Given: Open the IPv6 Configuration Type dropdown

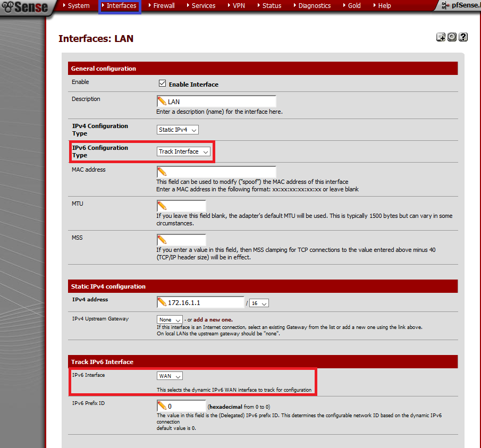Looking at the screenshot, I should (184, 151).
